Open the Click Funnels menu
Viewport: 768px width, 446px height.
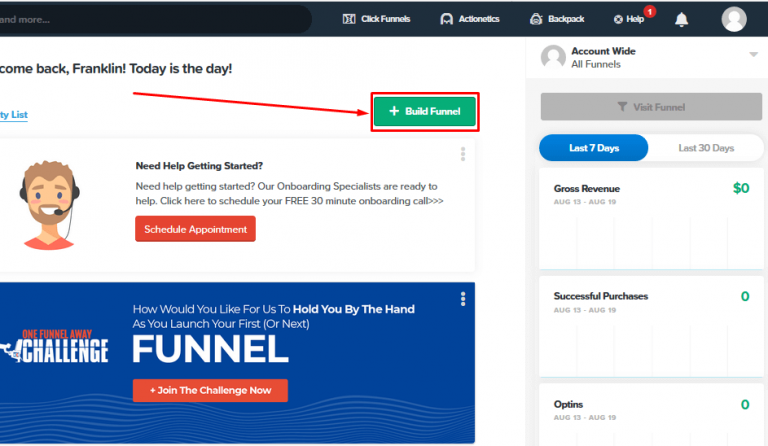(x=376, y=19)
